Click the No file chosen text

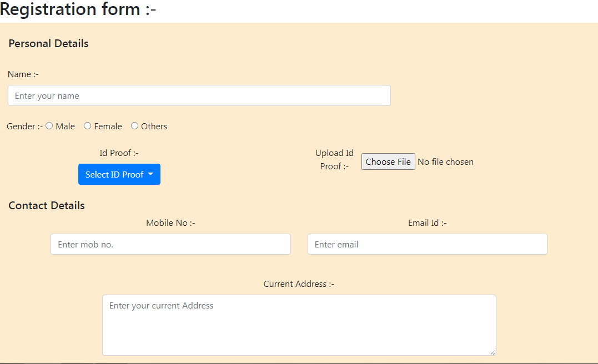click(445, 161)
